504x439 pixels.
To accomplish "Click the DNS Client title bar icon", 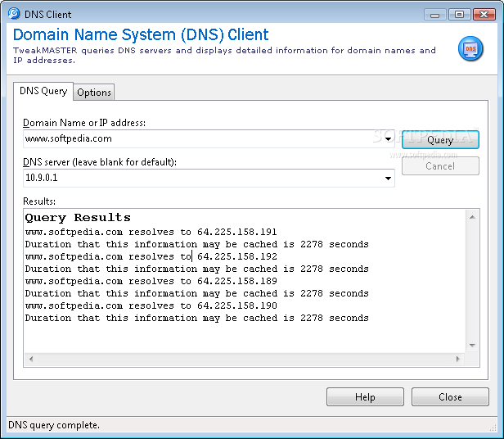I will point(14,14).
